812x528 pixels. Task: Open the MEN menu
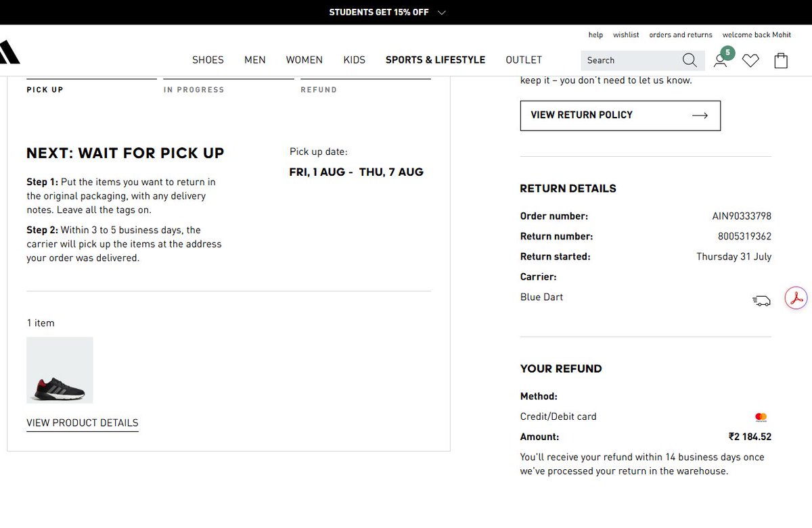click(x=255, y=59)
